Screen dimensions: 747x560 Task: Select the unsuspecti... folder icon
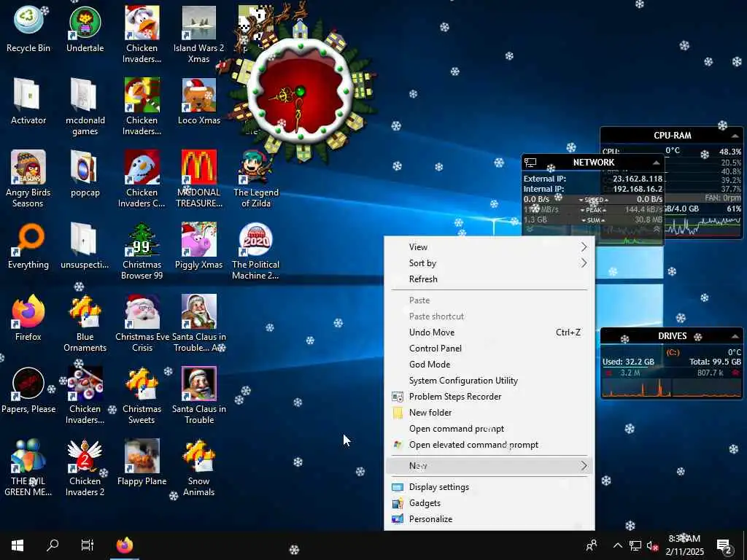point(85,246)
